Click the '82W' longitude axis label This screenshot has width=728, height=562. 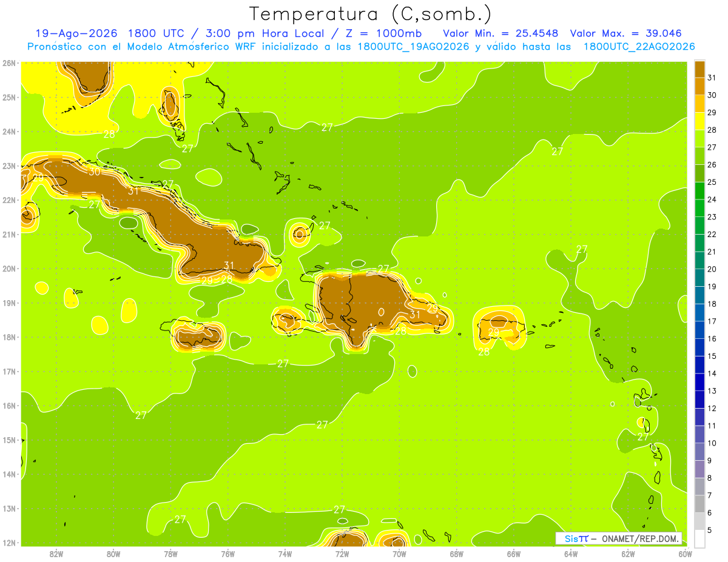[56, 554]
